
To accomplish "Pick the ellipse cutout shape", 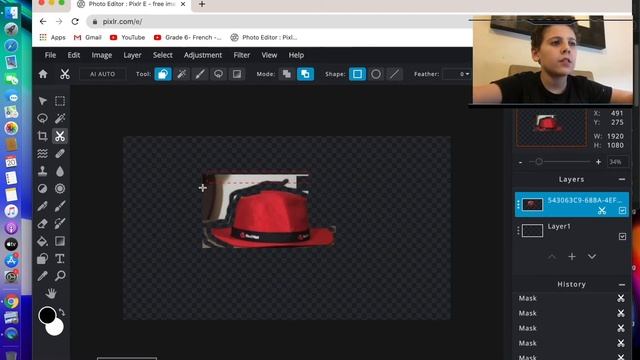I will [x=376, y=74].
